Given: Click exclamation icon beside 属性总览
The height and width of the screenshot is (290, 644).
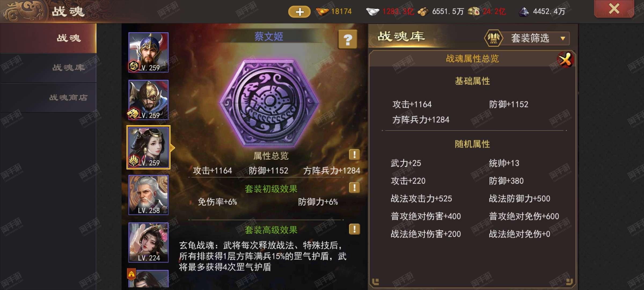Looking at the screenshot, I should click(354, 155).
